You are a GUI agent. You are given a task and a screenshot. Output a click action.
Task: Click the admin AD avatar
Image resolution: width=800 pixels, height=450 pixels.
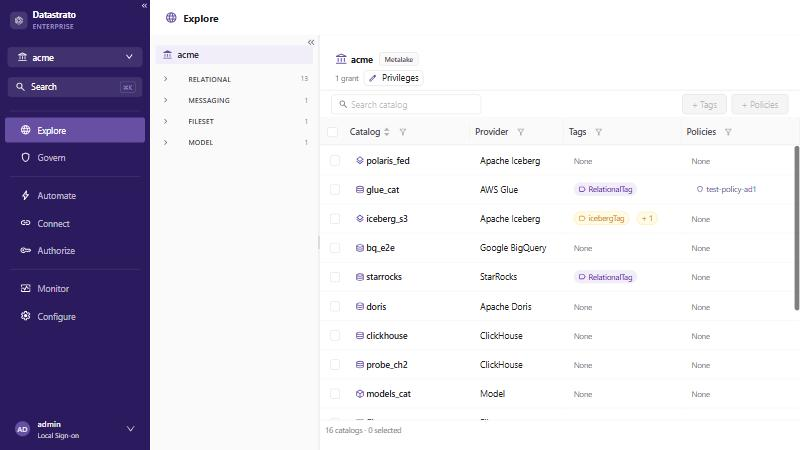tap(22, 429)
